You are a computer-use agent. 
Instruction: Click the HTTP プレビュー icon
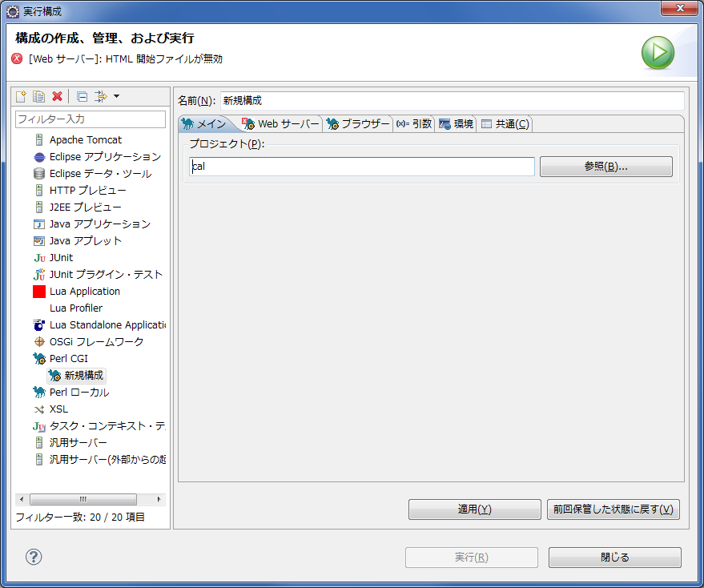pos(39,191)
